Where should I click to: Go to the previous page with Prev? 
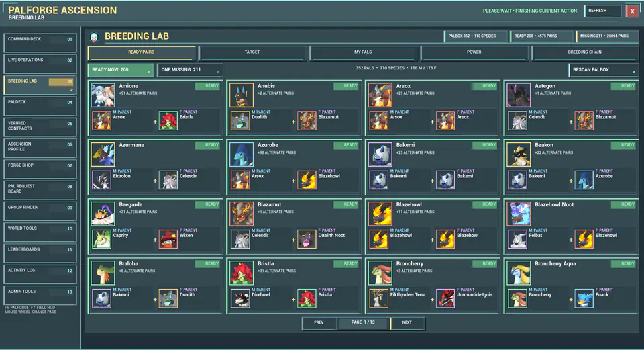(319, 323)
